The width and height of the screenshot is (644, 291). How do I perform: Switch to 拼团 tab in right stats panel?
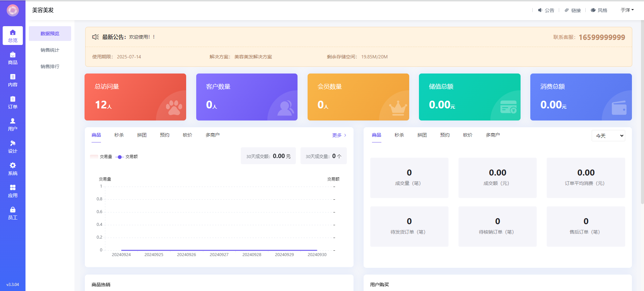click(422, 135)
